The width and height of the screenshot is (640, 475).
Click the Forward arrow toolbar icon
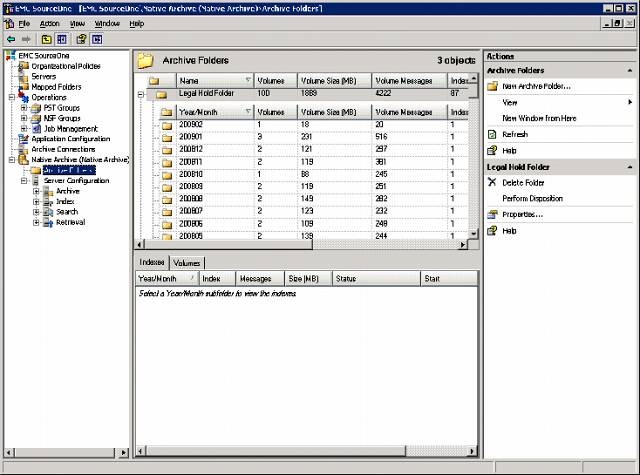coord(26,39)
